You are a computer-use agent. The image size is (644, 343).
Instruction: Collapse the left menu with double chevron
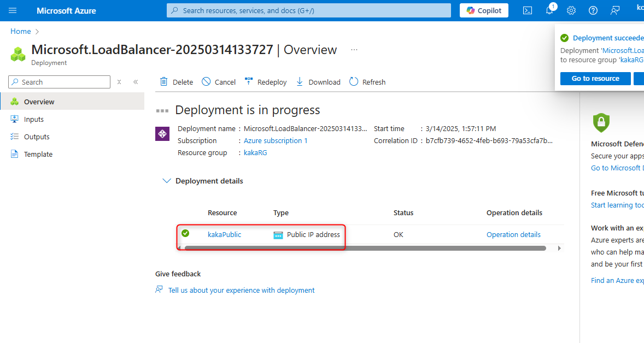tap(136, 82)
